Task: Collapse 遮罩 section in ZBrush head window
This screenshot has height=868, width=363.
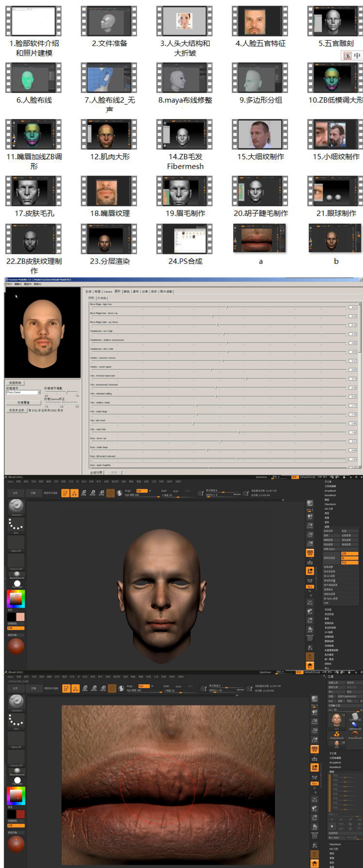Action: click(327, 527)
